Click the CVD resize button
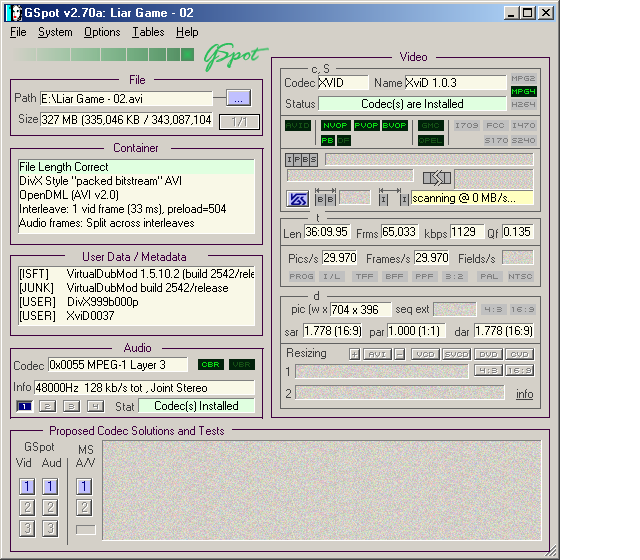This screenshot has height=560, width=640. pos(519,354)
